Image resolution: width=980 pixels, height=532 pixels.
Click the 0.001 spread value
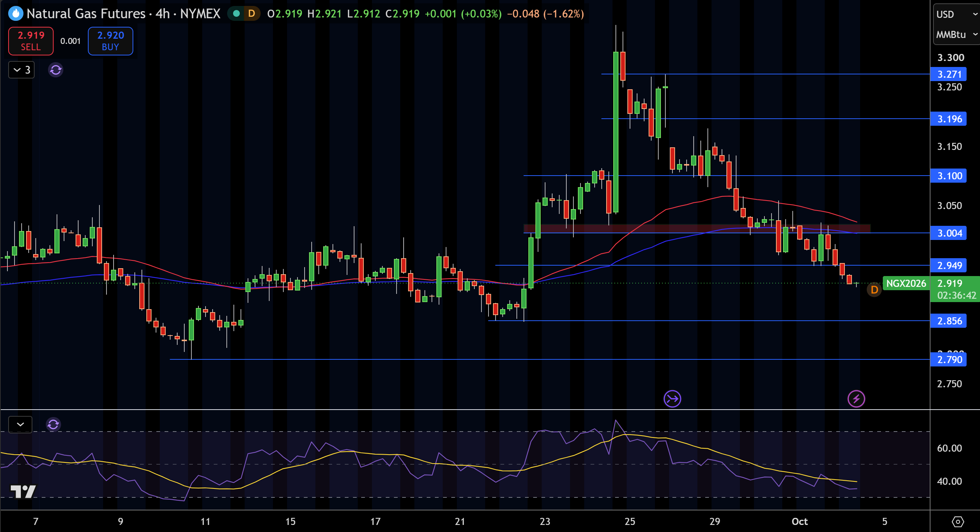tap(70, 41)
